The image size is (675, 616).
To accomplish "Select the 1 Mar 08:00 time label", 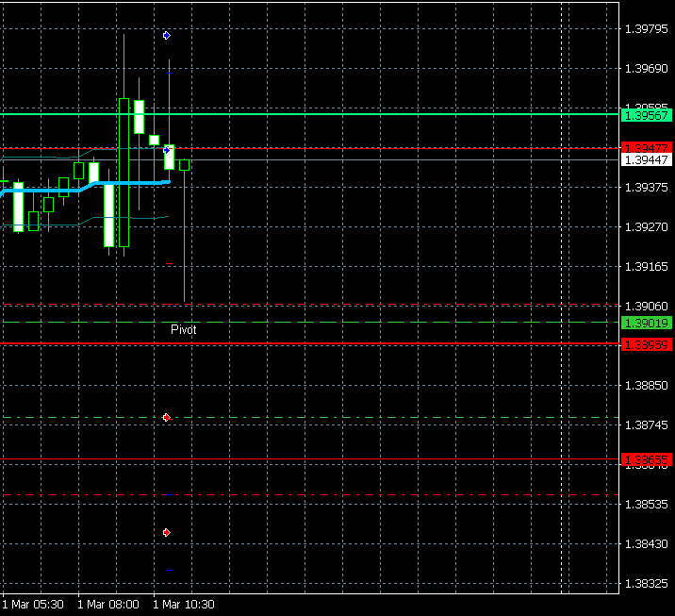I will (108, 604).
